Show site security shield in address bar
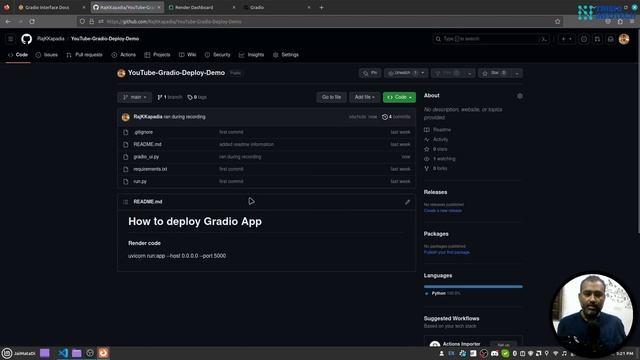 point(82,21)
